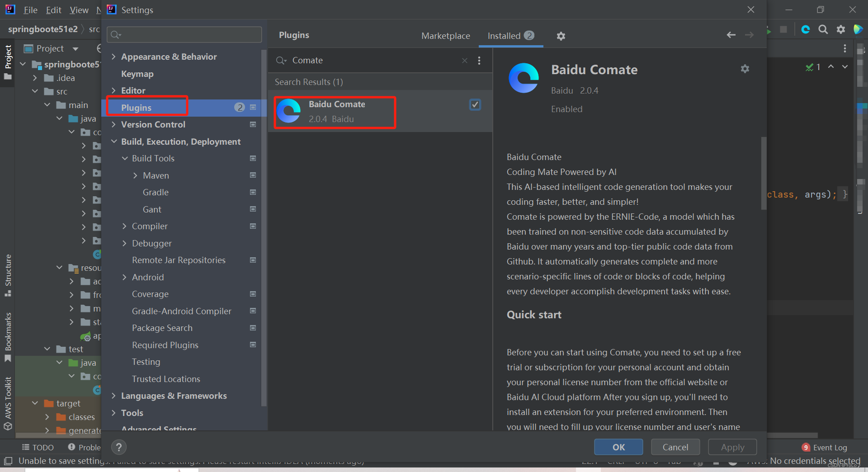Open Testing settings page

(146, 362)
